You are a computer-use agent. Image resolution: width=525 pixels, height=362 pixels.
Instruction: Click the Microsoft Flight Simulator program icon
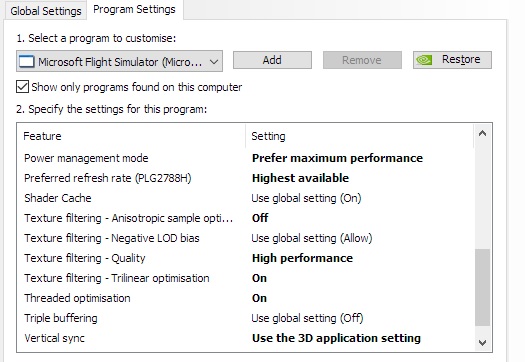[27, 62]
